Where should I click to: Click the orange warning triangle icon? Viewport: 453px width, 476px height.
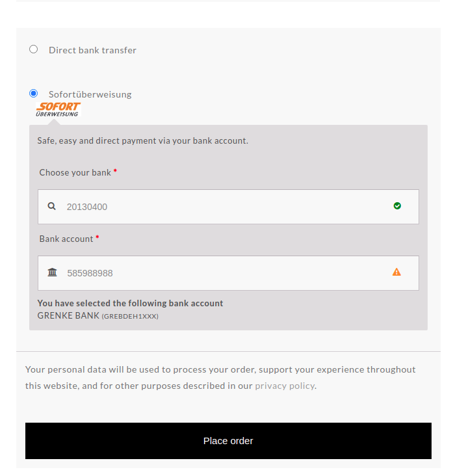pos(396,272)
